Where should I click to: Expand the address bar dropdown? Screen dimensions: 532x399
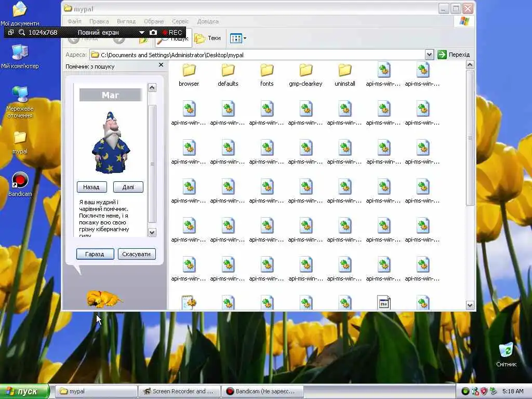[x=429, y=55]
